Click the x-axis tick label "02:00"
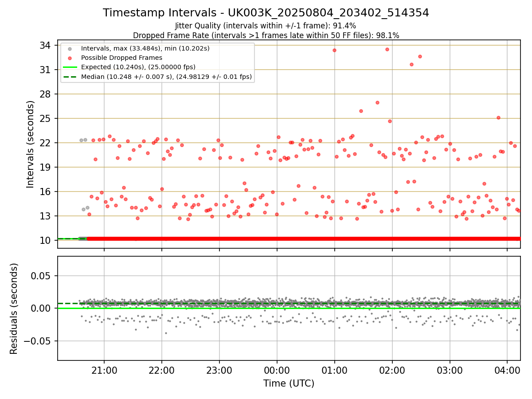The height and width of the screenshot is (399, 532). 392,370
